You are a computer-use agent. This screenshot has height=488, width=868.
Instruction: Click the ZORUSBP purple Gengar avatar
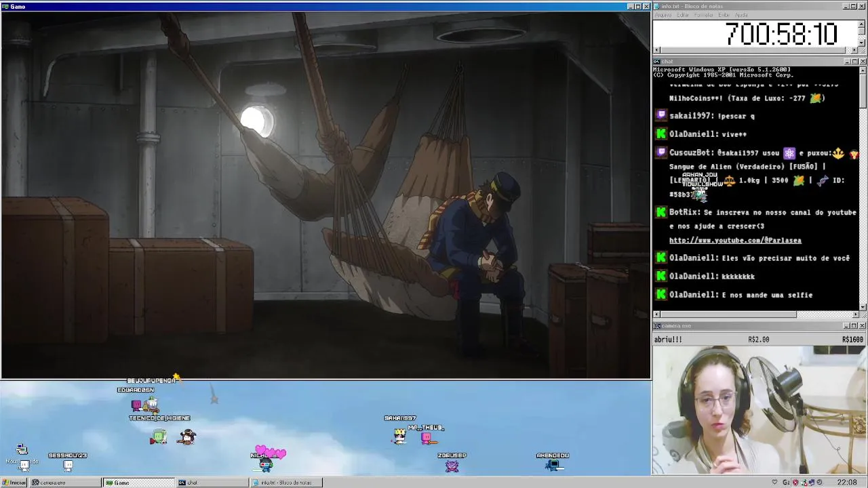[x=452, y=466]
